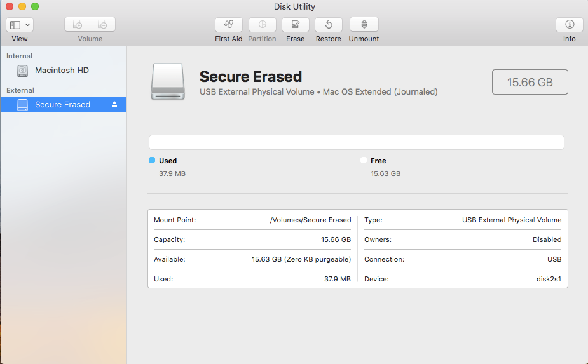This screenshot has width=588, height=364.
Task: Click the Free 15.63 GB legend value
Action: click(x=385, y=173)
